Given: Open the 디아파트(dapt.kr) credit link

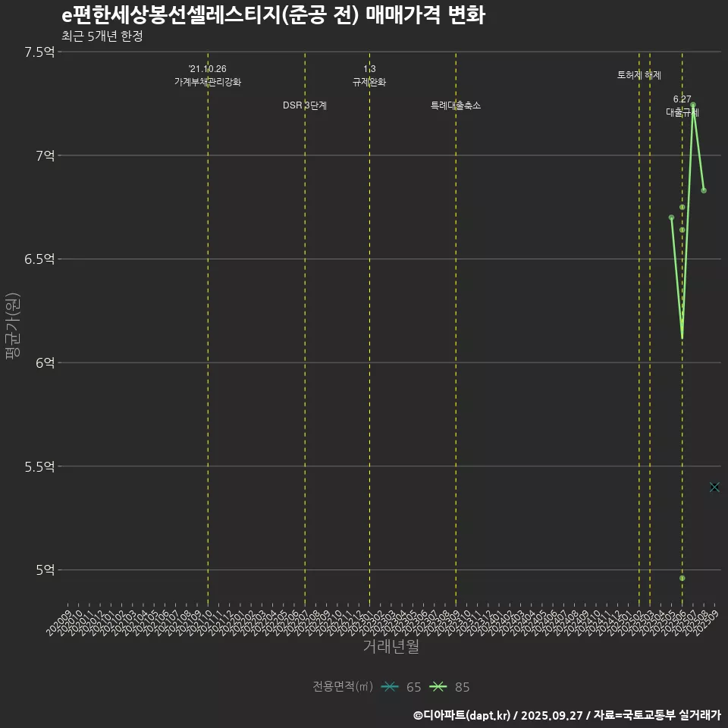Looking at the screenshot, I should click(463, 714).
